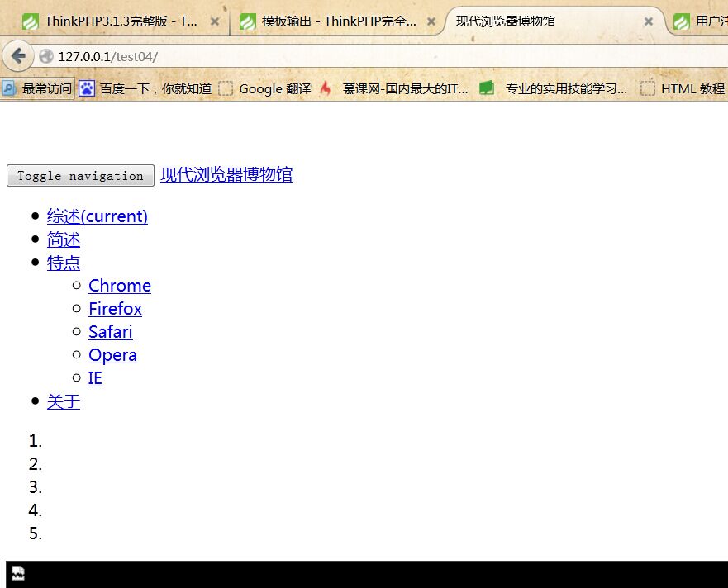This screenshot has width=728, height=588.
Task: Open the 最常访问 bookmarks folder
Action: 38,88
